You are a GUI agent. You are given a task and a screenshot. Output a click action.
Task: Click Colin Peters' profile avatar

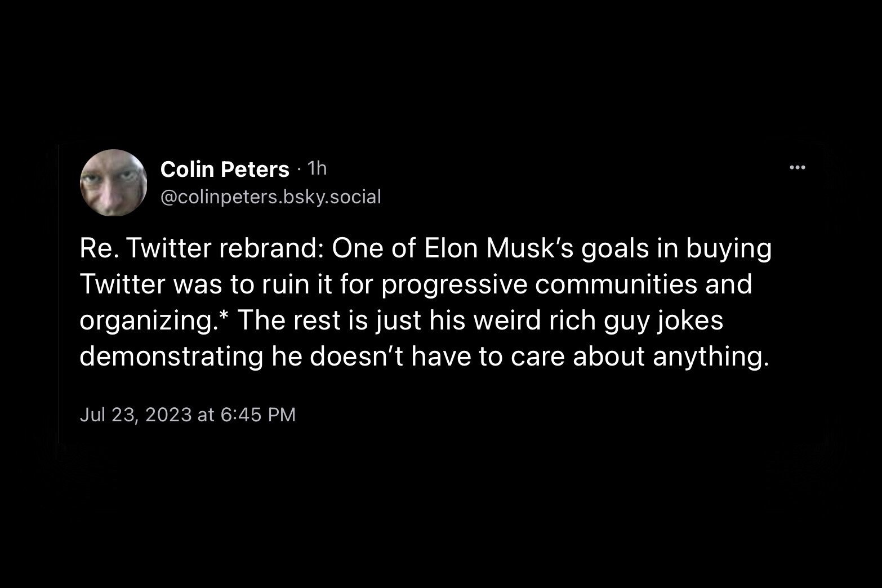pos(114,182)
